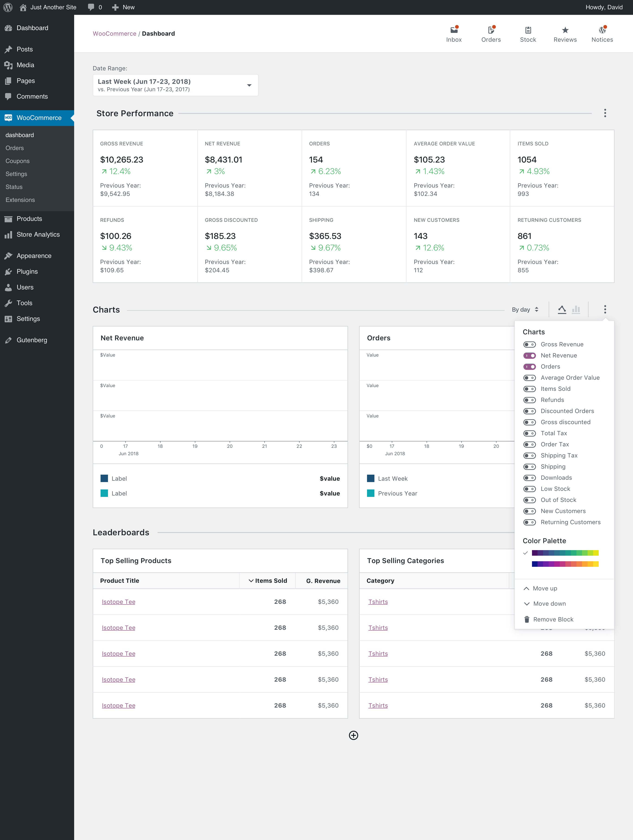Switch charts to bar chart view
633x840 pixels.
[576, 309]
